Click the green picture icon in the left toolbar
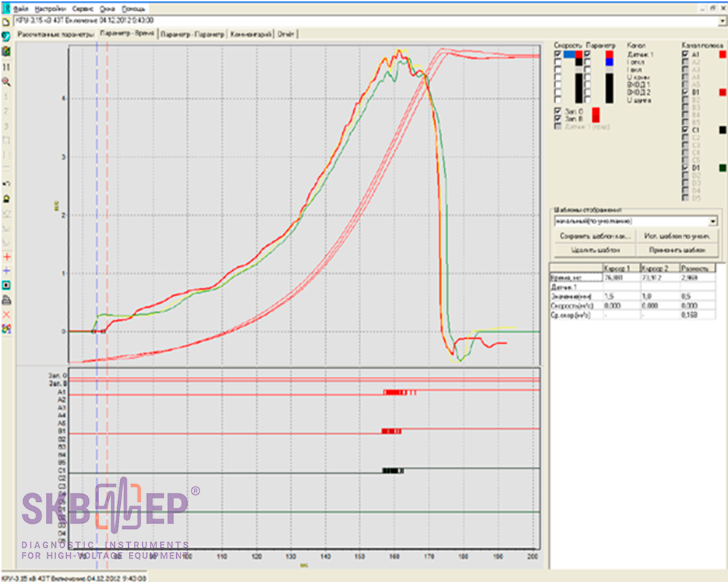728x582 pixels. [6, 52]
